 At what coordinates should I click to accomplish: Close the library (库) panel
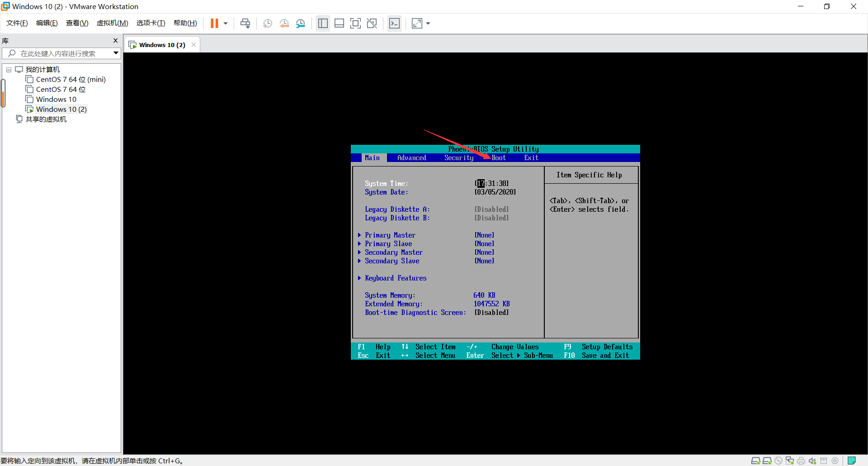tap(115, 41)
